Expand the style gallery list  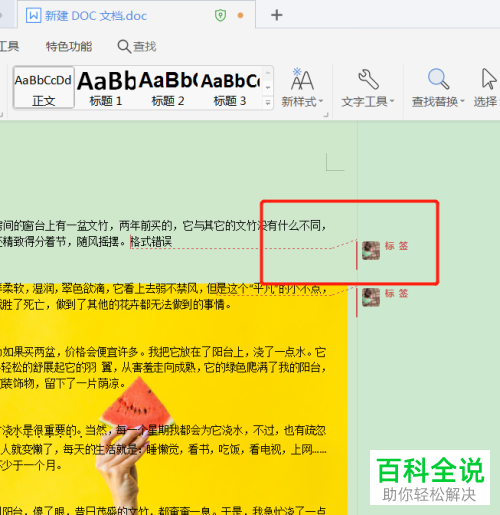tap(268, 103)
